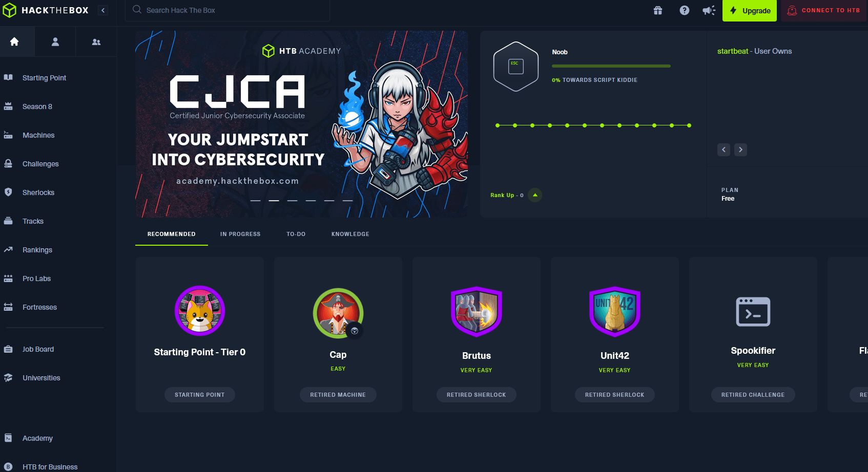Click the Cap machine pirate avatar
868x472 pixels.
pyautogui.click(x=338, y=313)
